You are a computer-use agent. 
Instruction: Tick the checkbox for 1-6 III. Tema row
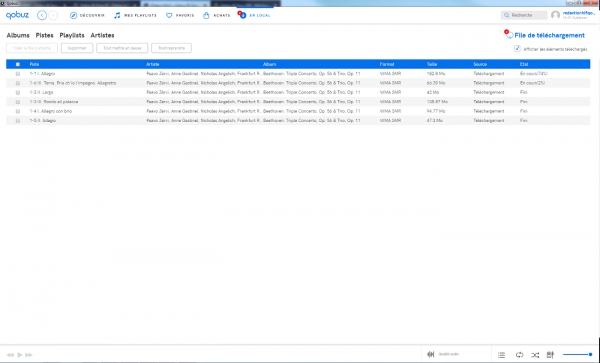pos(18,83)
